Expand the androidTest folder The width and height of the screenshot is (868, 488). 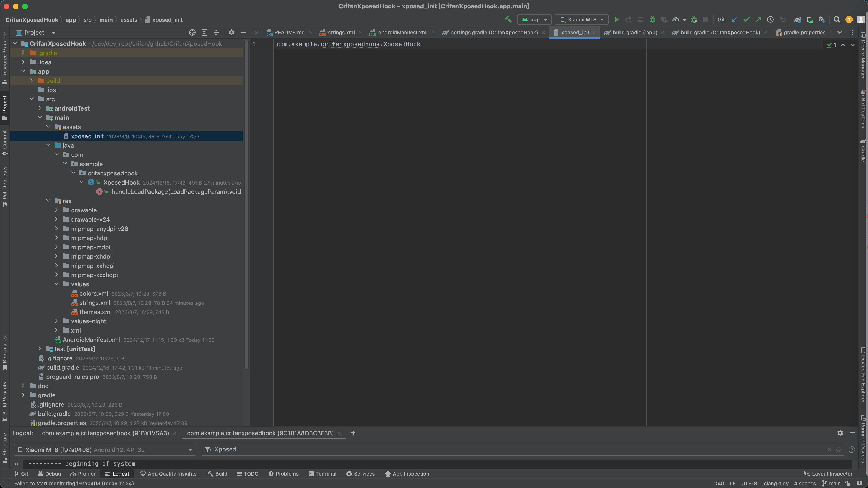[x=40, y=108]
